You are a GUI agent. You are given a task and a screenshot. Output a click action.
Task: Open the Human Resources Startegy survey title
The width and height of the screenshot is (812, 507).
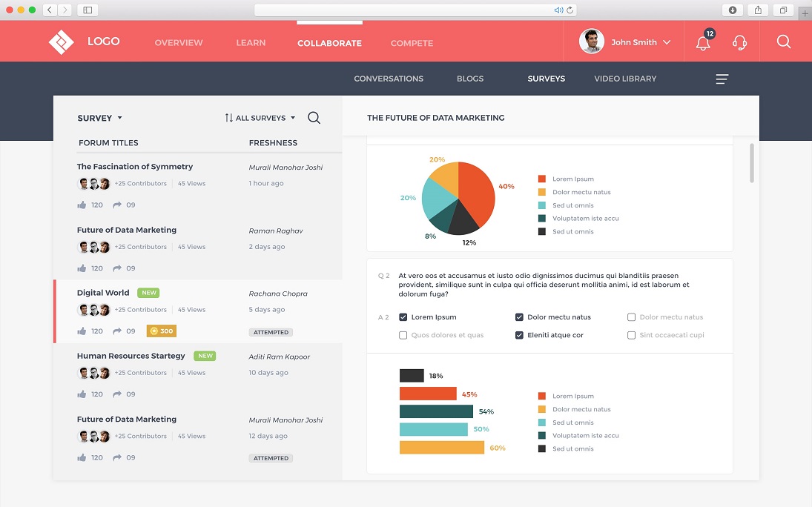131,356
